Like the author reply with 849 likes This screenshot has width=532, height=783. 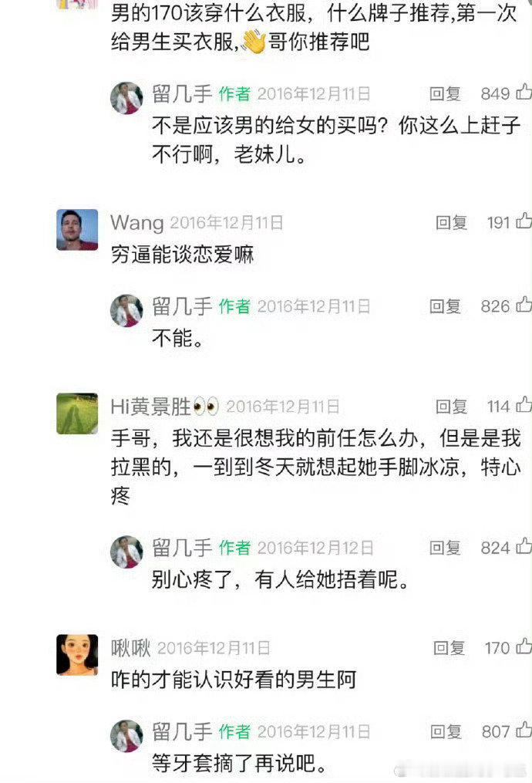coord(523,93)
